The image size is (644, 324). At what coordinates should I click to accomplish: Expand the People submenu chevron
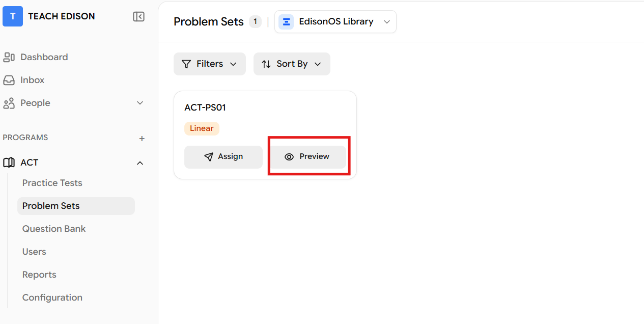(x=141, y=103)
